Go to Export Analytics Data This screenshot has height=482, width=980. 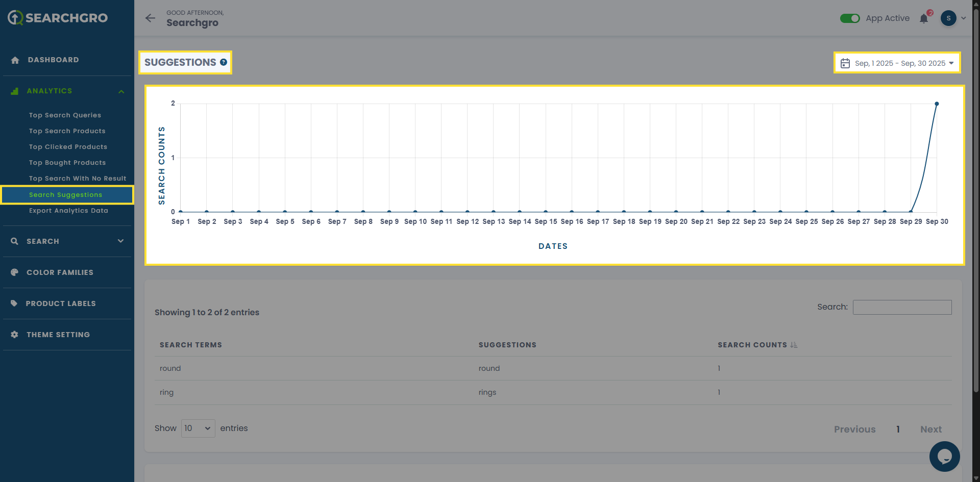coord(68,211)
